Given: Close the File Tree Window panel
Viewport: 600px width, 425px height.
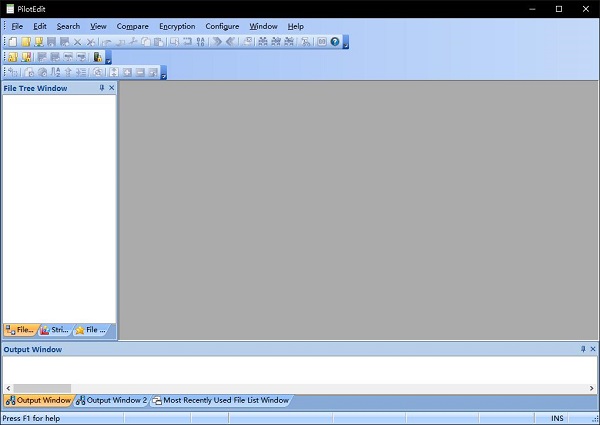Looking at the screenshot, I should tap(112, 88).
